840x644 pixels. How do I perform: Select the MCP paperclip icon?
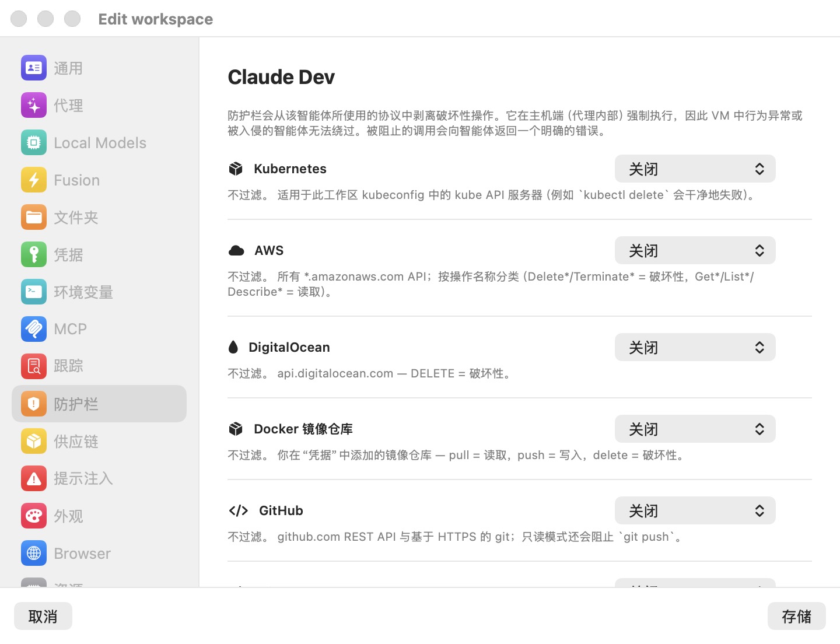tap(34, 329)
